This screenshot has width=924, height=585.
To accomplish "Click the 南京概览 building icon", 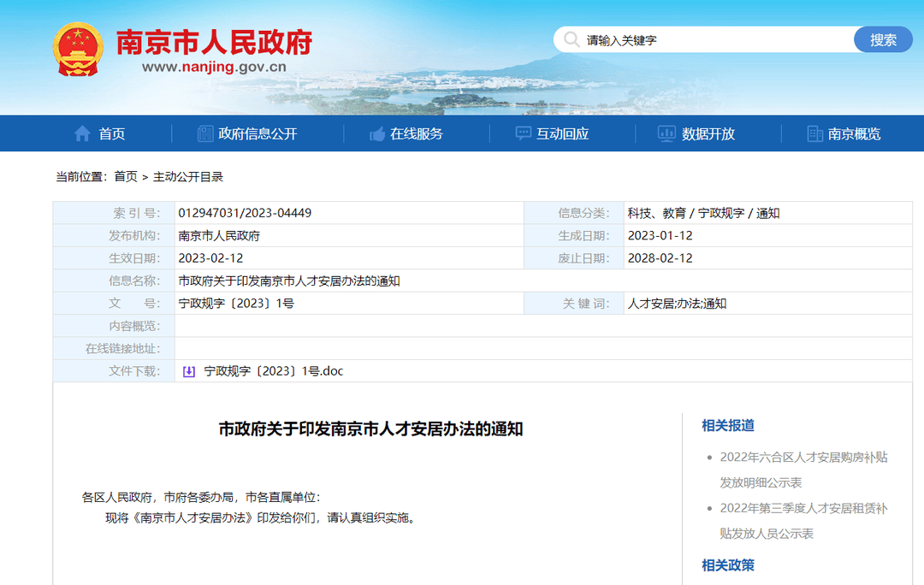I will 814,133.
